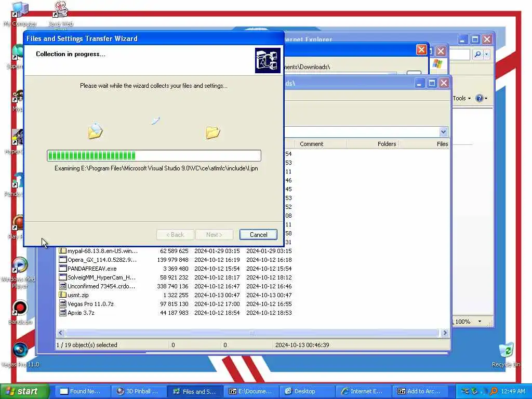Click the collection progress bar in wizard
This screenshot has height=399, width=532.
[x=154, y=156]
